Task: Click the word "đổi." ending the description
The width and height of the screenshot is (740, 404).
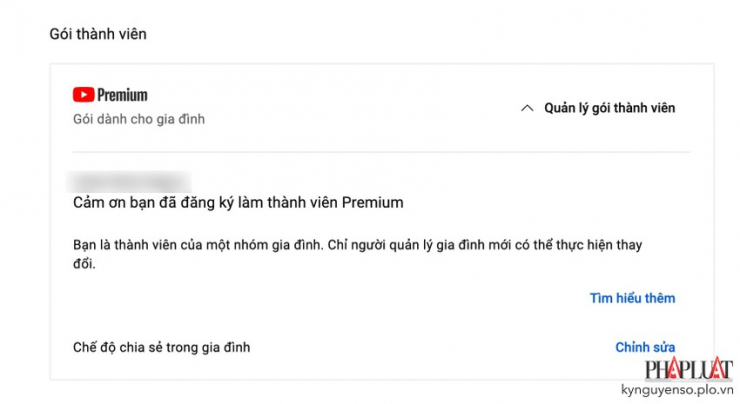Action: click(88, 265)
